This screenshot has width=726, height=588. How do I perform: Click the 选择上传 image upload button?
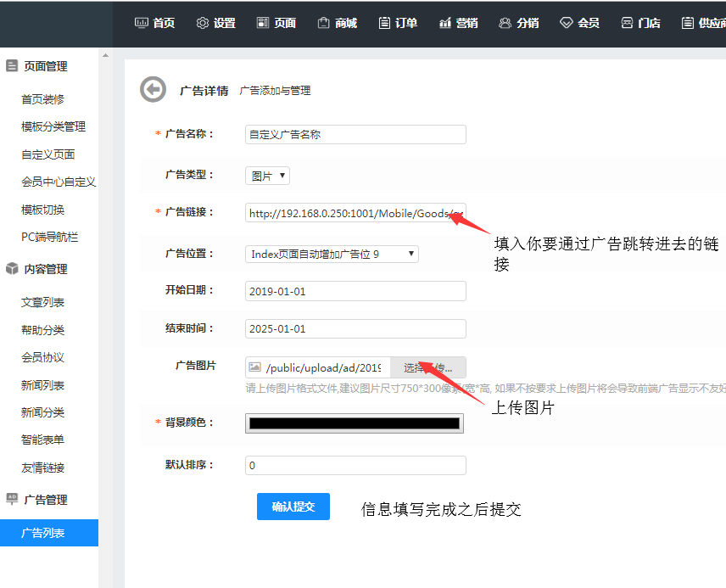(428, 367)
